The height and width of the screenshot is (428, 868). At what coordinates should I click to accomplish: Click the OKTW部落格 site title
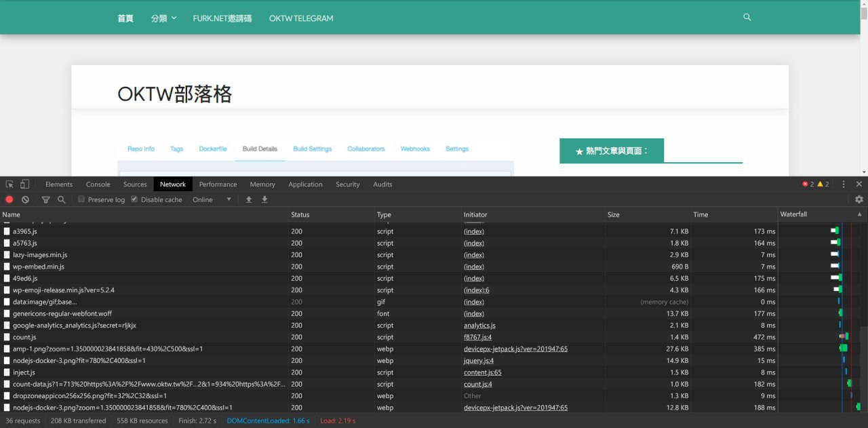pos(175,94)
